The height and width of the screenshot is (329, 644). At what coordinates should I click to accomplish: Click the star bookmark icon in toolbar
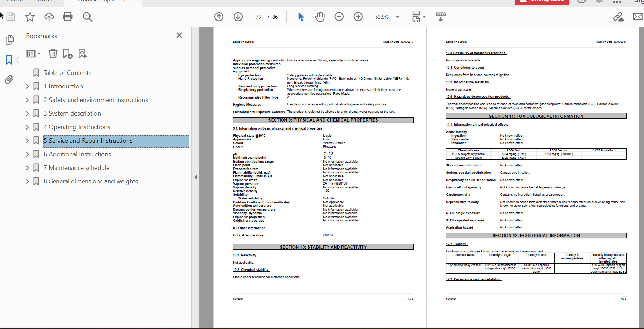[30, 17]
